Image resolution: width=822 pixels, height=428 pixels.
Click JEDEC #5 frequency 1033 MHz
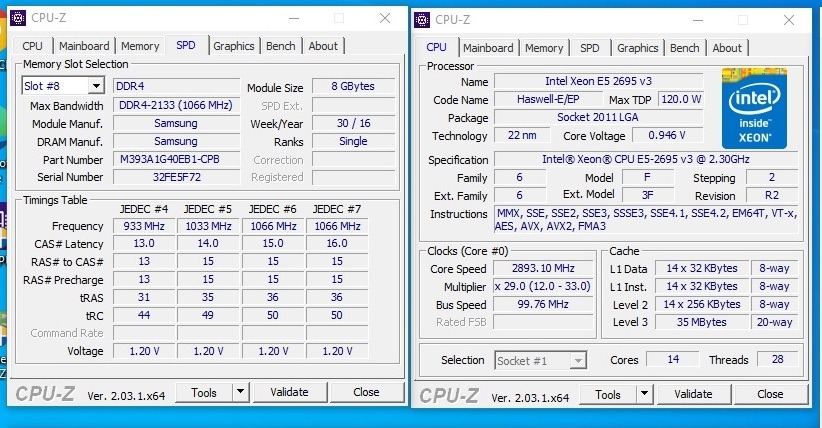pos(208,226)
